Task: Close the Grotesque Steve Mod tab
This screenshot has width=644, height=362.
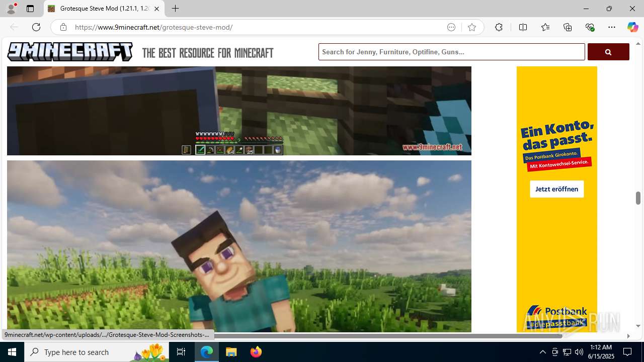Action: pyautogui.click(x=156, y=9)
